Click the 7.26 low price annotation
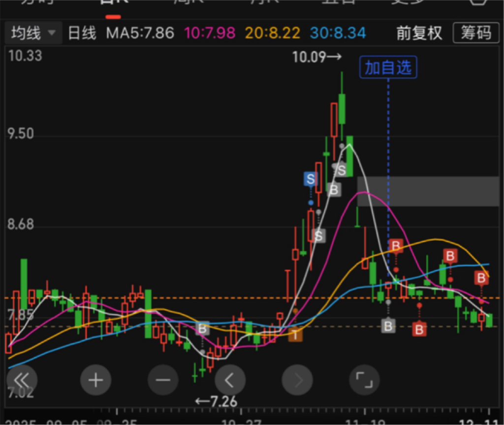Image resolution: width=504 pixels, height=425 pixels. pos(217,401)
